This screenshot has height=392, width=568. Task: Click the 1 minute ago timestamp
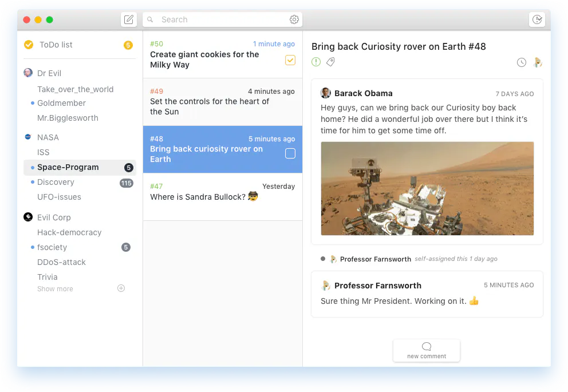point(274,44)
